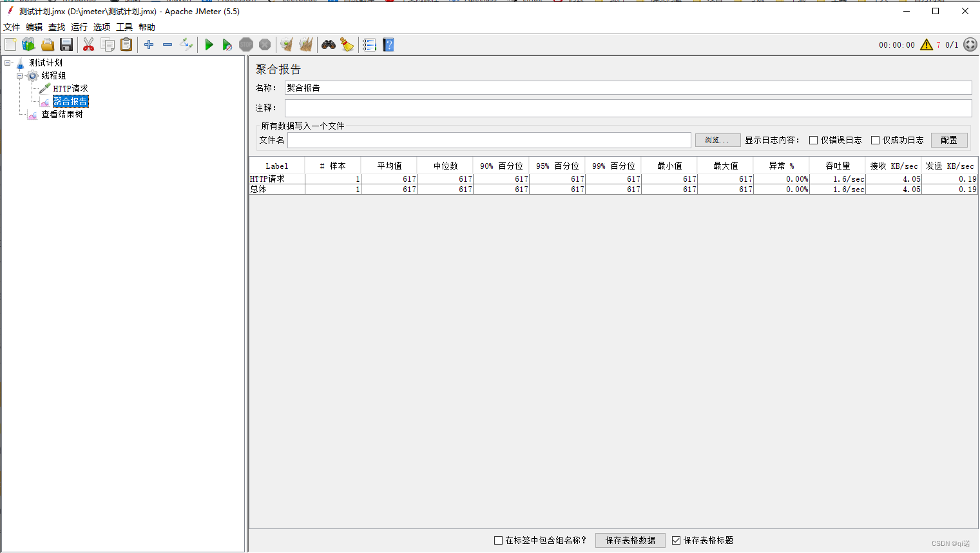Open the 工具 menu
Viewport: 980px width, 553px height.
coord(124,27)
